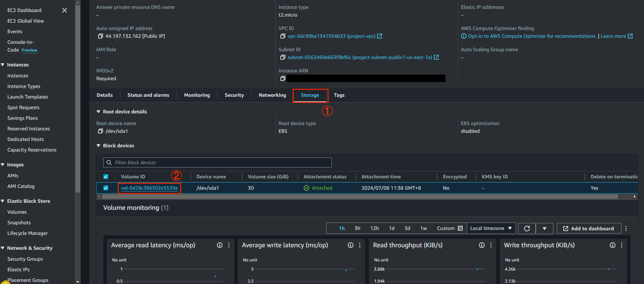Open subnet external link icon
The width and height of the screenshot is (644, 284).
click(x=436, y=57)
